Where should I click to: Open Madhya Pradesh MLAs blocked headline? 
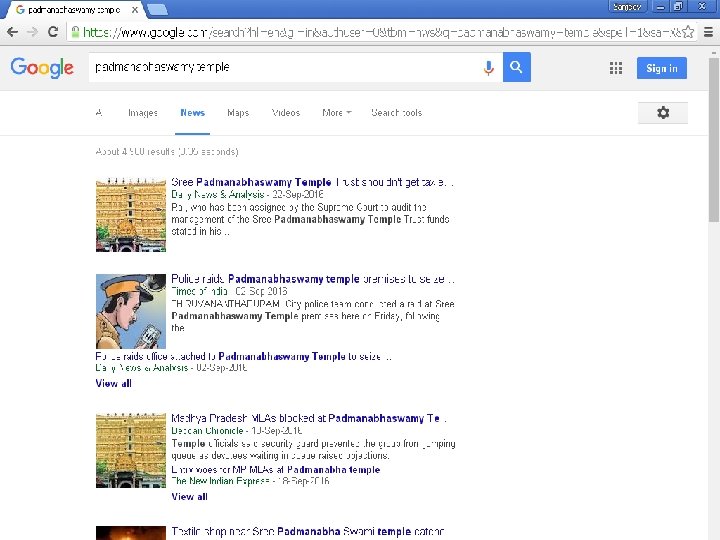(x=309, y=418)
